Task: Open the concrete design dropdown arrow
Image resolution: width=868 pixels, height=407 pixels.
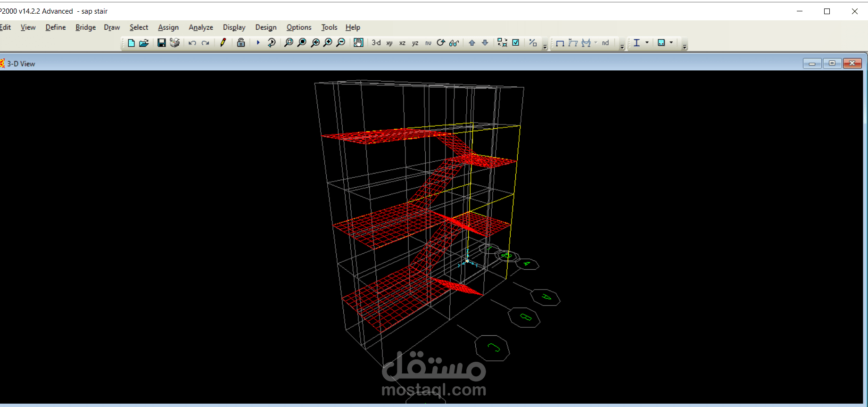Action: (x=671, y=43)
